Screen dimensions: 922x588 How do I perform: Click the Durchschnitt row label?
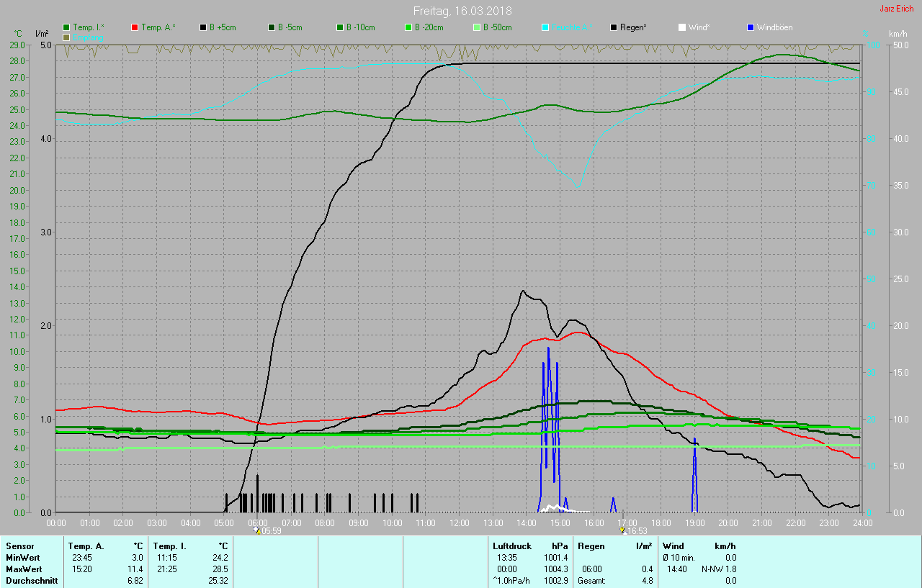[x=32, y=581]
